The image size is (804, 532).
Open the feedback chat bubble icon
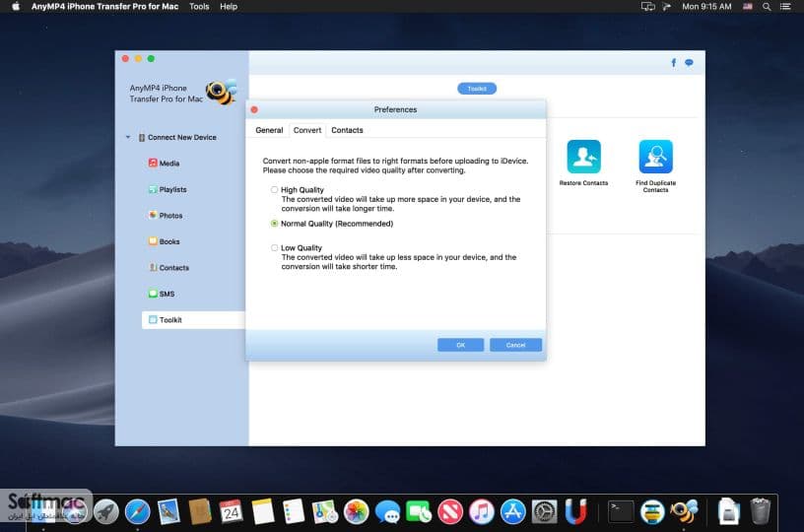689,62
